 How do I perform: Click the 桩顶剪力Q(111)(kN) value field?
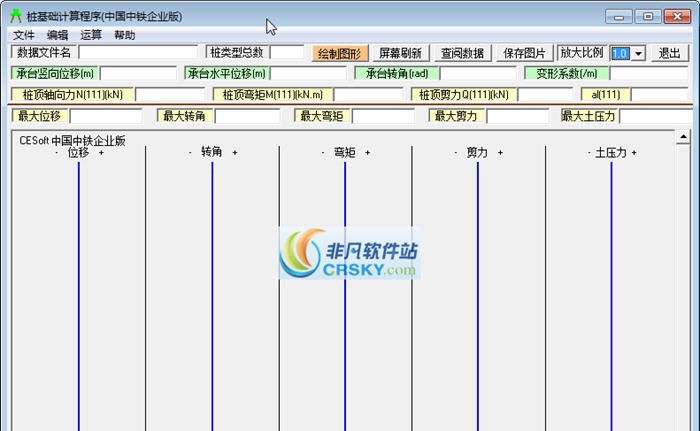(546, 94)
